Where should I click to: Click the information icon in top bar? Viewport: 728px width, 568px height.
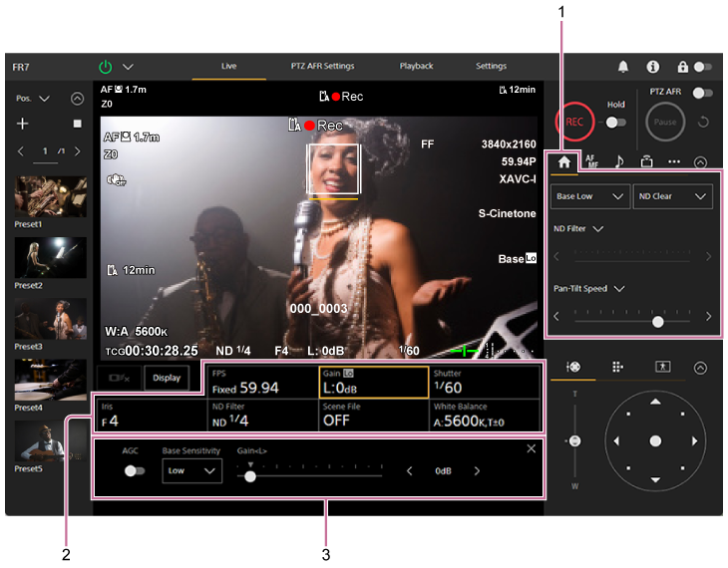pos(652,67)
